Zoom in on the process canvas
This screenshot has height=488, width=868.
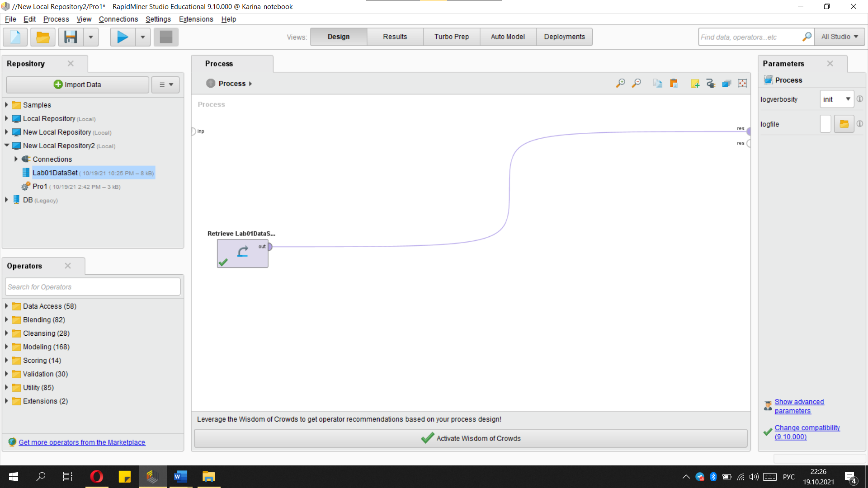point(621,83)
